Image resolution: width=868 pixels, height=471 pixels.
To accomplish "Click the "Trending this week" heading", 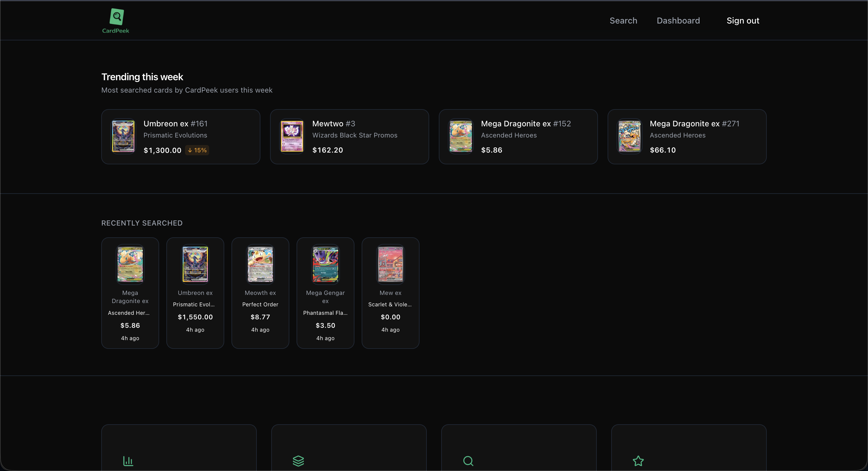I will 142,77.
